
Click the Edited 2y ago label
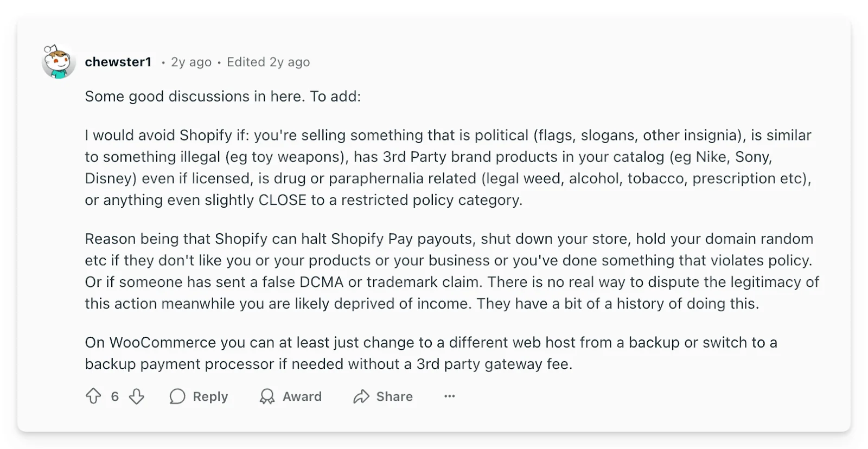[x=269, y=62]
